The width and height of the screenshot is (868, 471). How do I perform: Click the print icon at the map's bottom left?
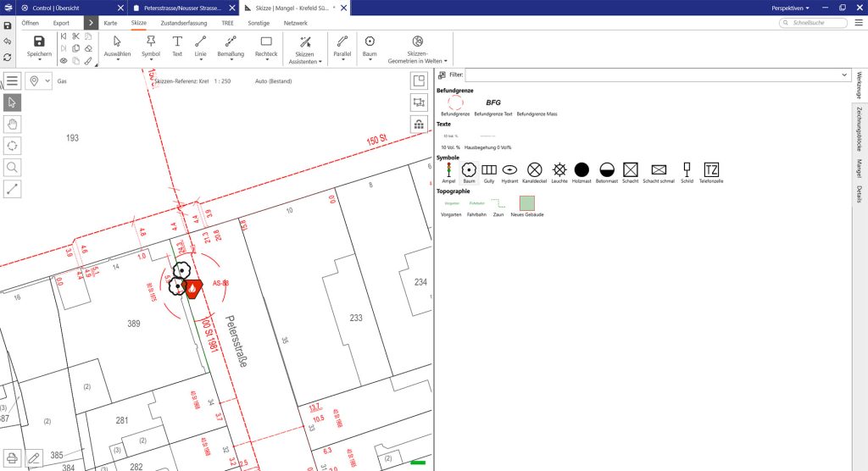coord(13,458)
